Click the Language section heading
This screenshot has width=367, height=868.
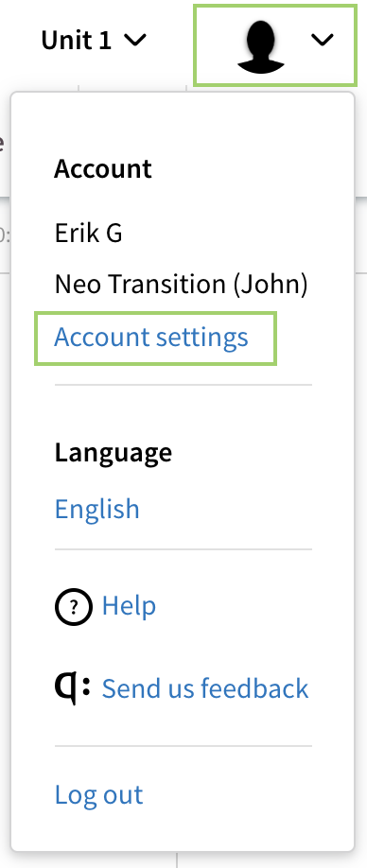pos(113,452)
